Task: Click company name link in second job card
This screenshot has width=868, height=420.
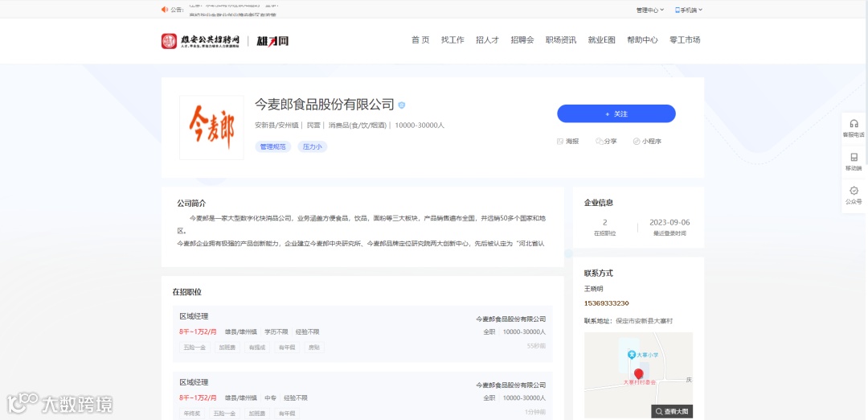Action: 511,385
